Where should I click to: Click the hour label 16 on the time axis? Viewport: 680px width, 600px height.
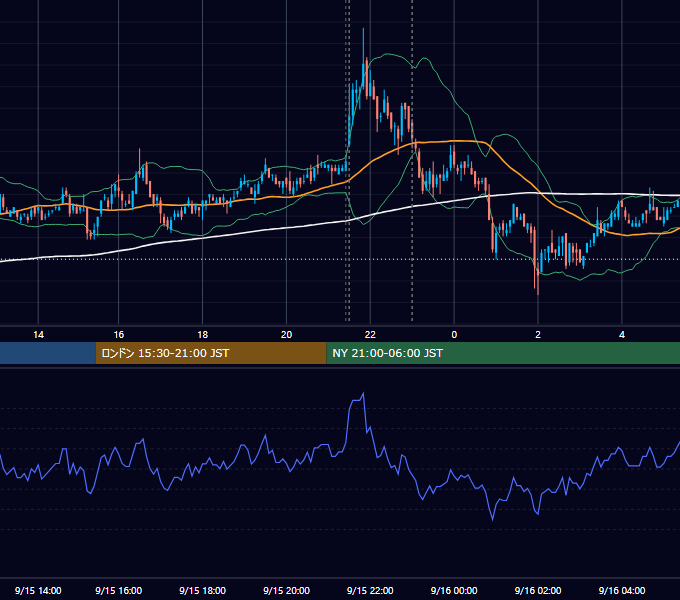[x=118, y=335]
